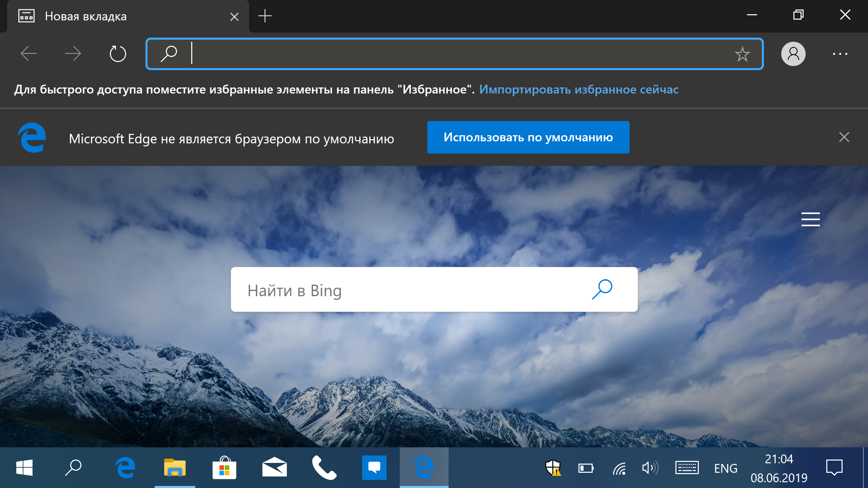The image size is (868, 488).
Task: Minimize the Edge browser window
Action: point(752,15)
